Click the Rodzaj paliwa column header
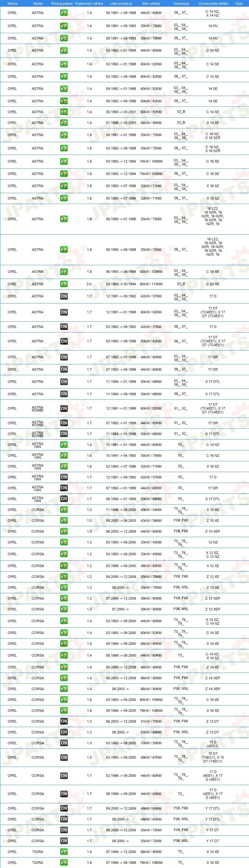The image size is (249, 868). click(x=62, y=4)
